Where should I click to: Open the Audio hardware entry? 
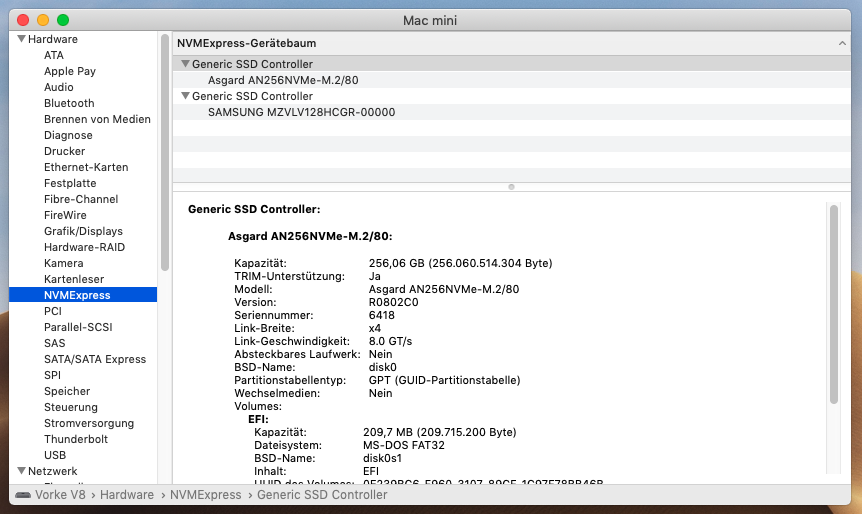pyautogui.click(x=59, y=87)
